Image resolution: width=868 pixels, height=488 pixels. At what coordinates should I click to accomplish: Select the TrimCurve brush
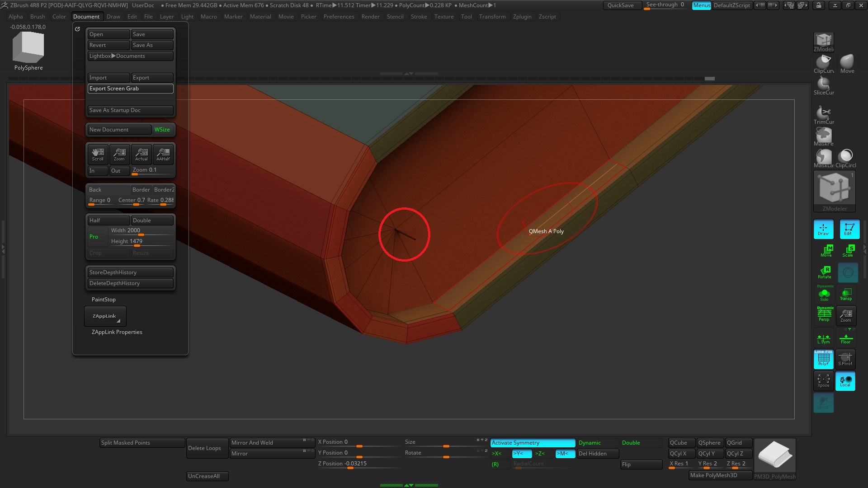pyautogui.click(x=823, y=115)
